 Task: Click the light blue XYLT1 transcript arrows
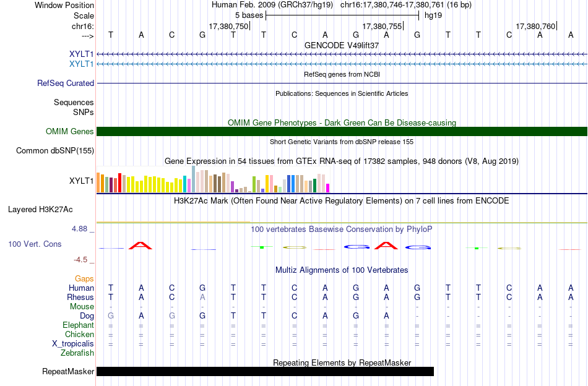pyautogui.click(x=342, y=64)
